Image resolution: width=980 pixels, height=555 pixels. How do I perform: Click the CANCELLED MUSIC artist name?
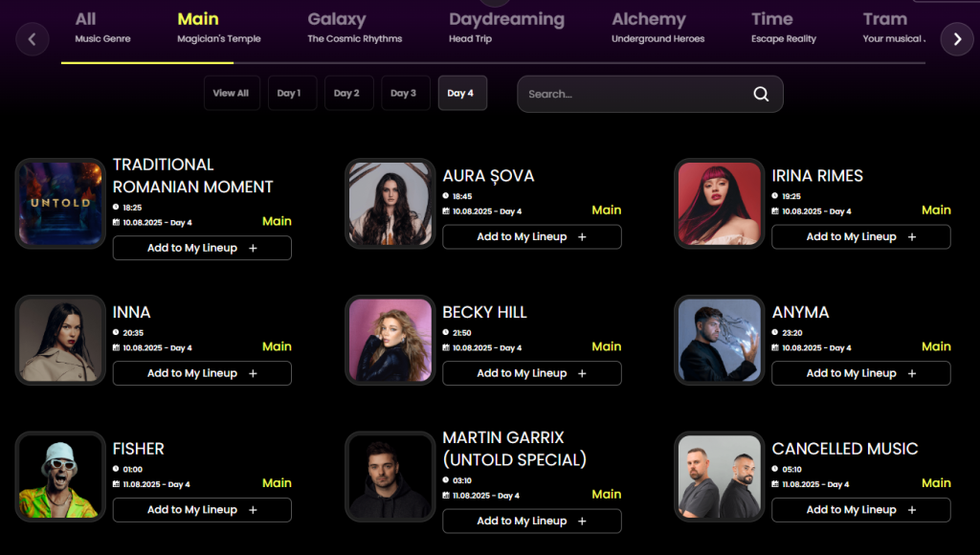(844, 449)
